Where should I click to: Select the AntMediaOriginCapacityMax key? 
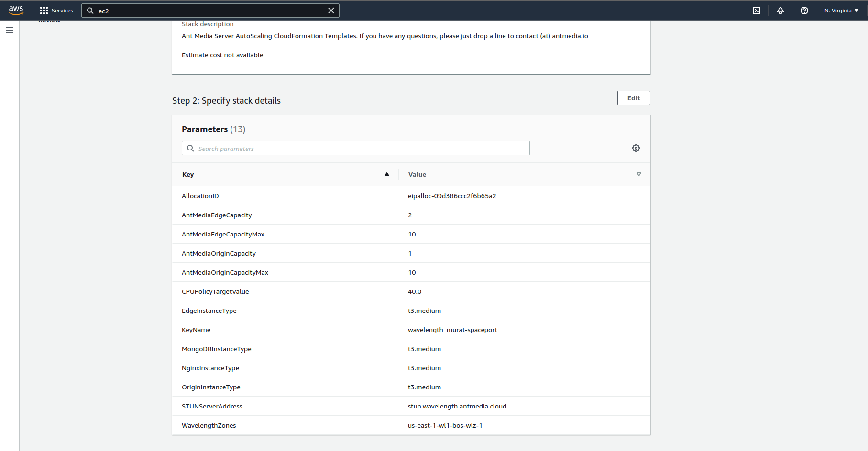tap(225, 272)
